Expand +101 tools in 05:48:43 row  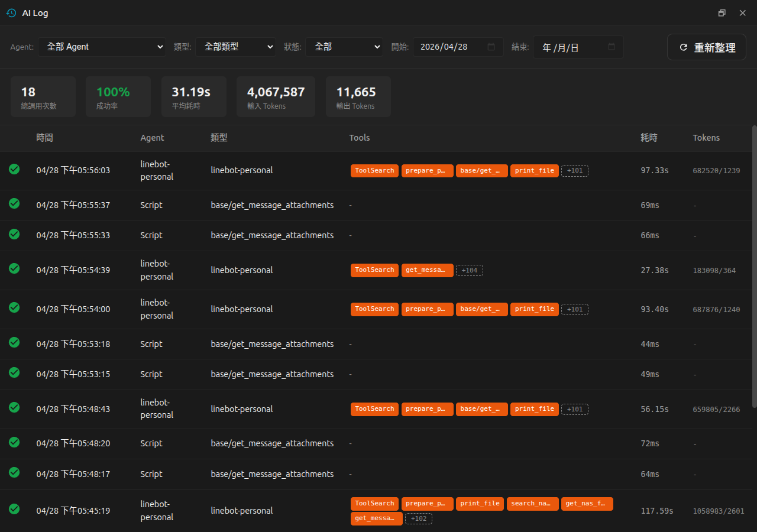click(x=575, y=409)
